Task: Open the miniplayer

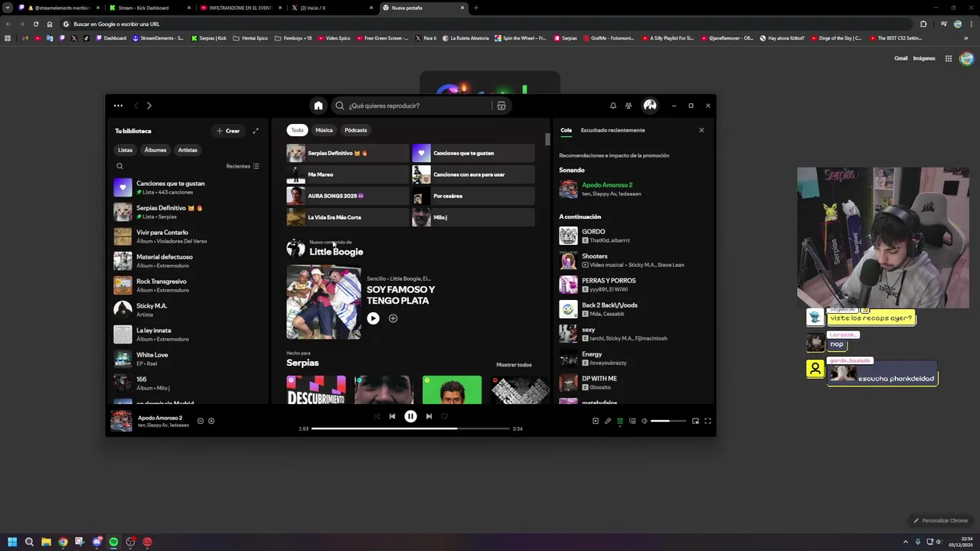Action: tap(695, 421)
